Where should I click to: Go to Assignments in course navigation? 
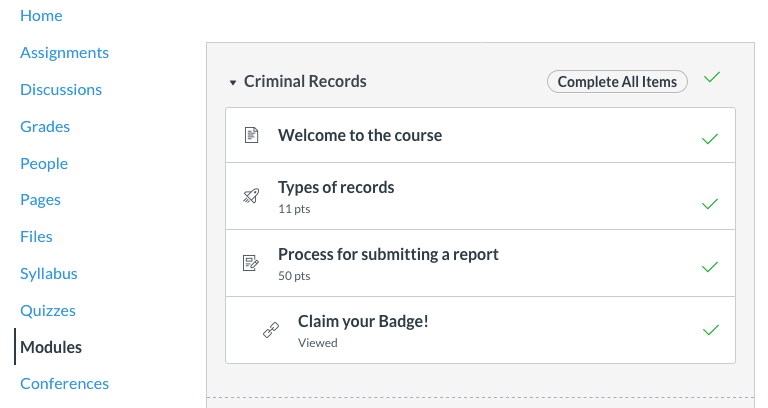coord(64,52)
